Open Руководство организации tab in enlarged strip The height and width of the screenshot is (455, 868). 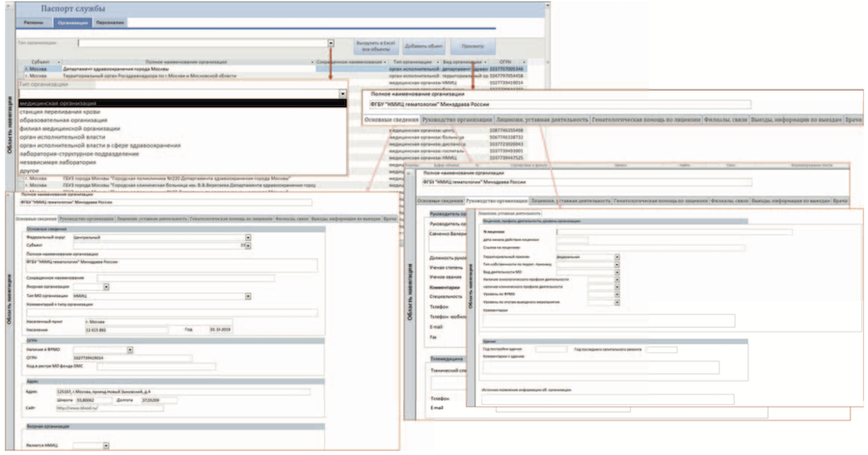click(x=457, y=120)
